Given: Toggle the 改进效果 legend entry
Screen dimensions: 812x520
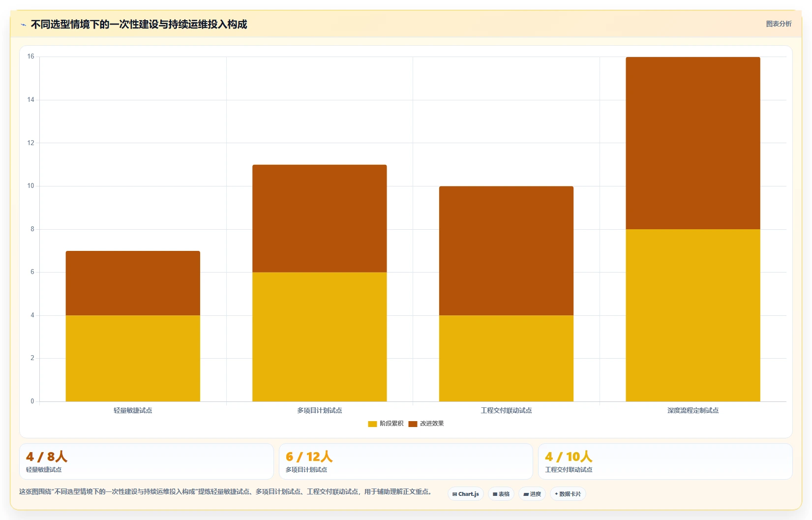Looking at the screenshot, I should [426, 424].
